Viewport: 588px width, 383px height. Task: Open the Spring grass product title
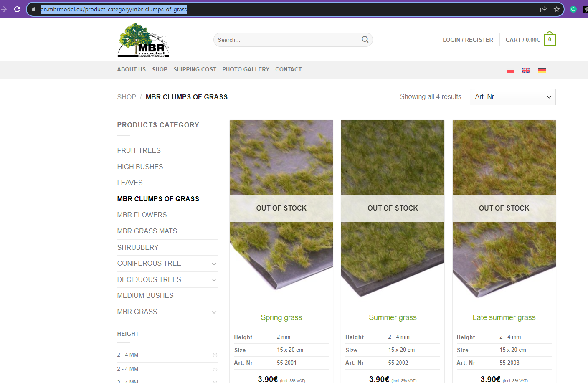click(x=281, y=317)
